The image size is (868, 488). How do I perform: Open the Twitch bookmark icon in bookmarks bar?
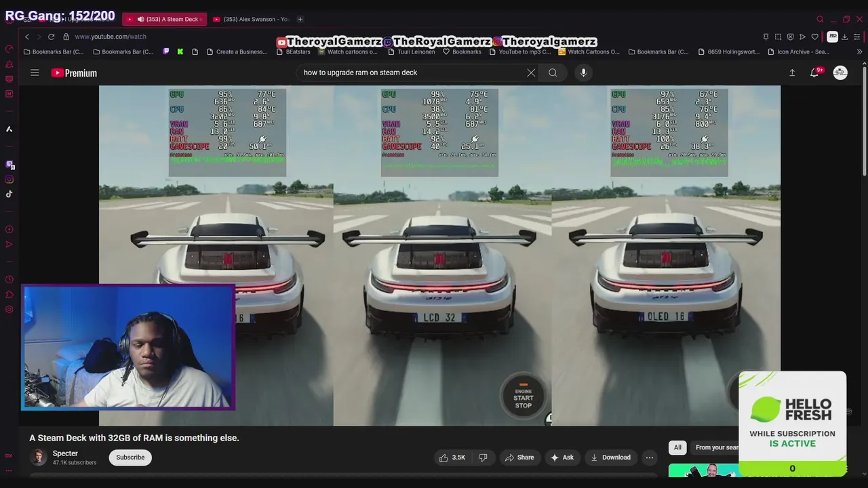pos(165,52)
